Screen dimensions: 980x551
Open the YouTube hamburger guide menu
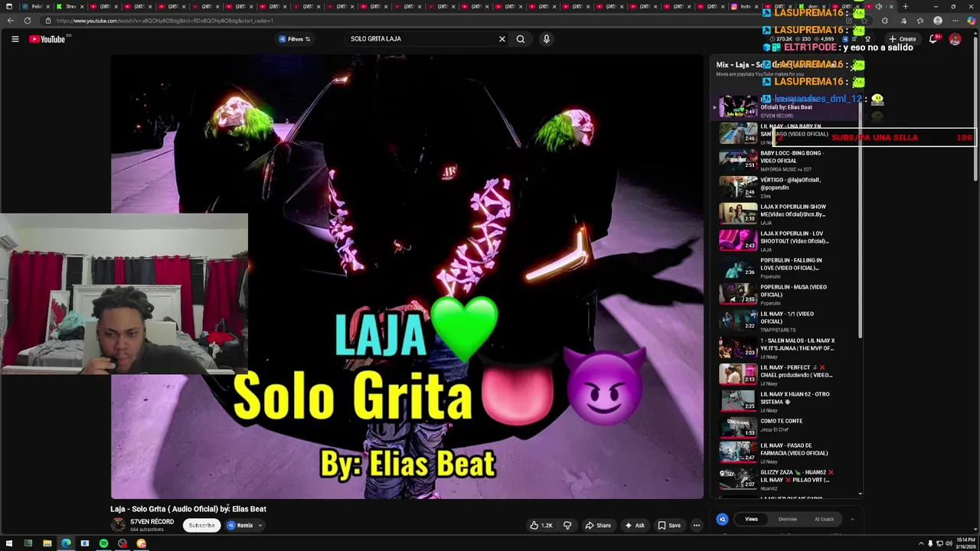pyautogui.click(x=15, y=39)
